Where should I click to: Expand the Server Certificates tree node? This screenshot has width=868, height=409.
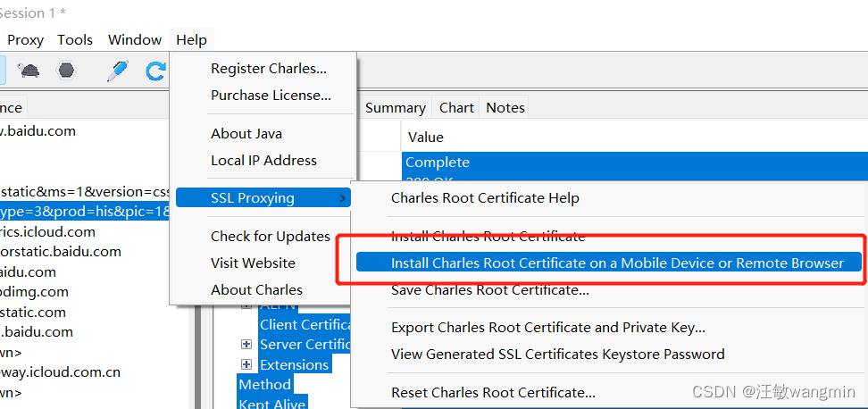click(246, 344)
